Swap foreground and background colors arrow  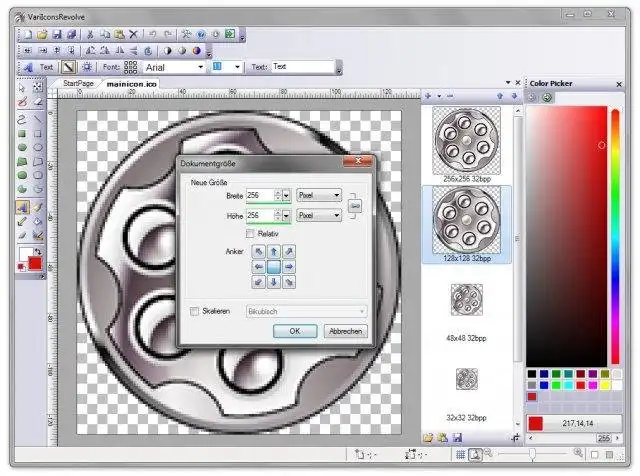tap(38, 251)
